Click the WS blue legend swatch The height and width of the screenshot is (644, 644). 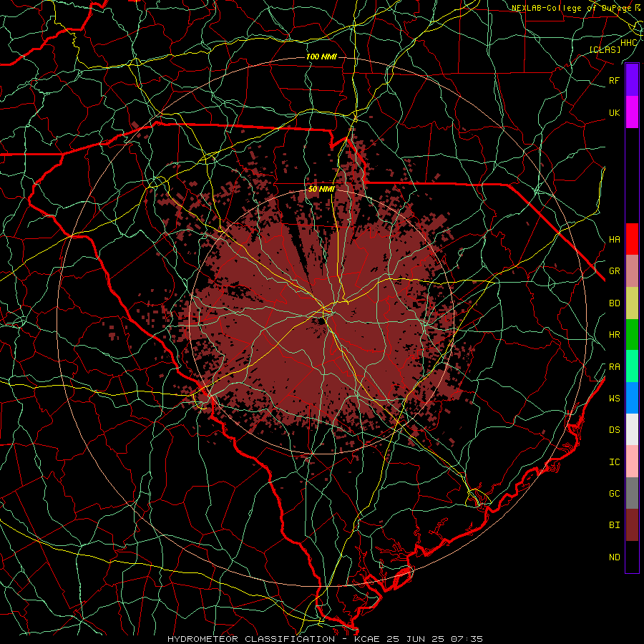[x=632, y=398]
